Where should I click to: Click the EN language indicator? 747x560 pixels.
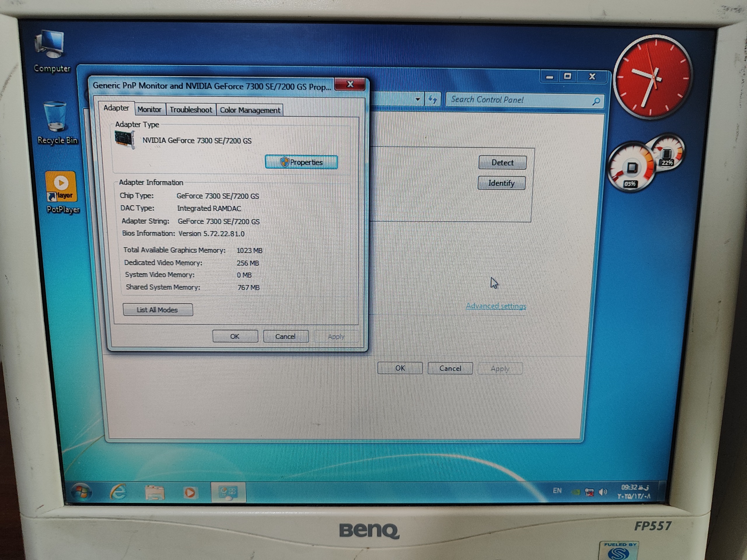pos(557,491)
